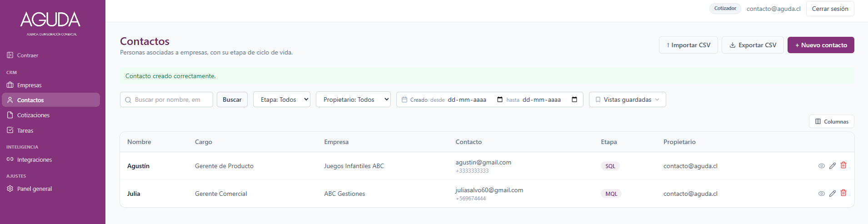
Task: Expand the Vistas guardadas dropdown
Action: (x=627, y=100)
